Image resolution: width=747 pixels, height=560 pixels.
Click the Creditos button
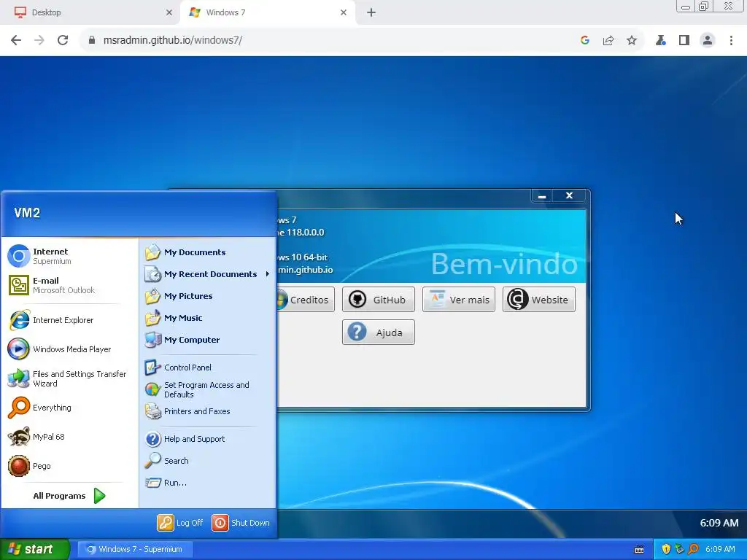click(x=306, y=300)
